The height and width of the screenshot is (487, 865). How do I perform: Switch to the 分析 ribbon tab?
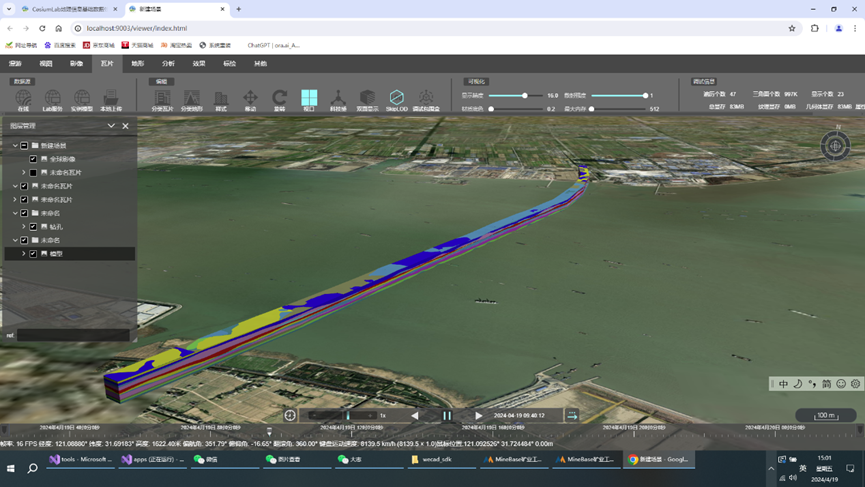[x=168, y=63]
